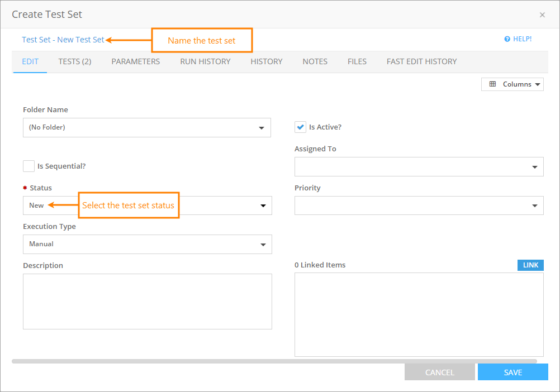Save the new test set
This screenshot has width=560, height=392.
coord(512,372)
